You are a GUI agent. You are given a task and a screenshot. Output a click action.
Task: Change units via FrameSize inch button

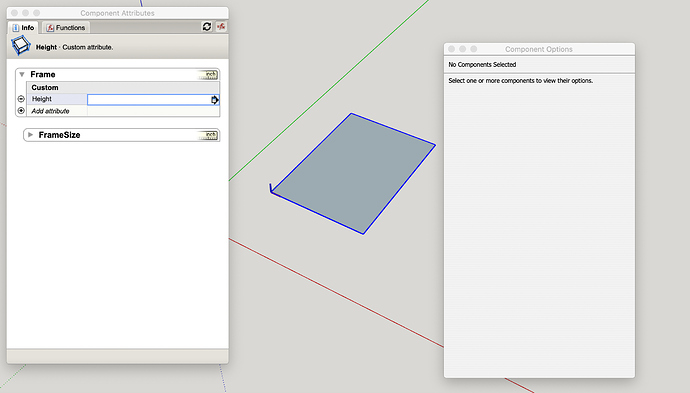coord(208,135)
